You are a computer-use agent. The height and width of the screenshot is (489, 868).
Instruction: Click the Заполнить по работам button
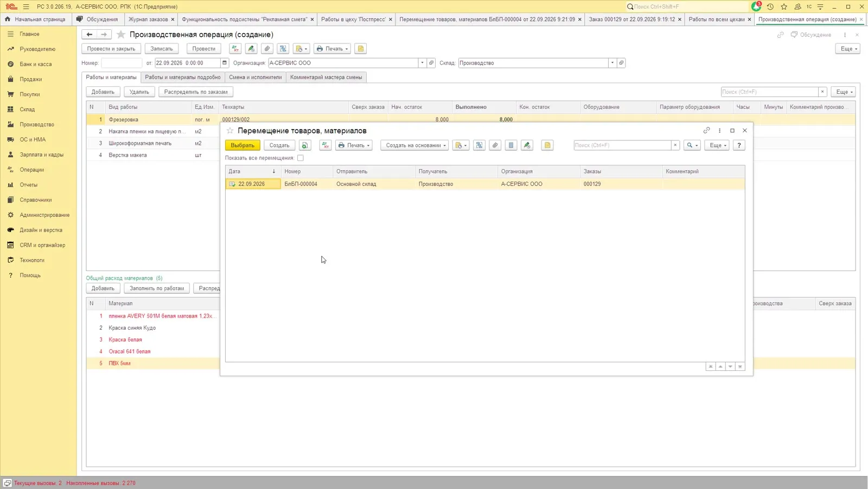(157, 288)
